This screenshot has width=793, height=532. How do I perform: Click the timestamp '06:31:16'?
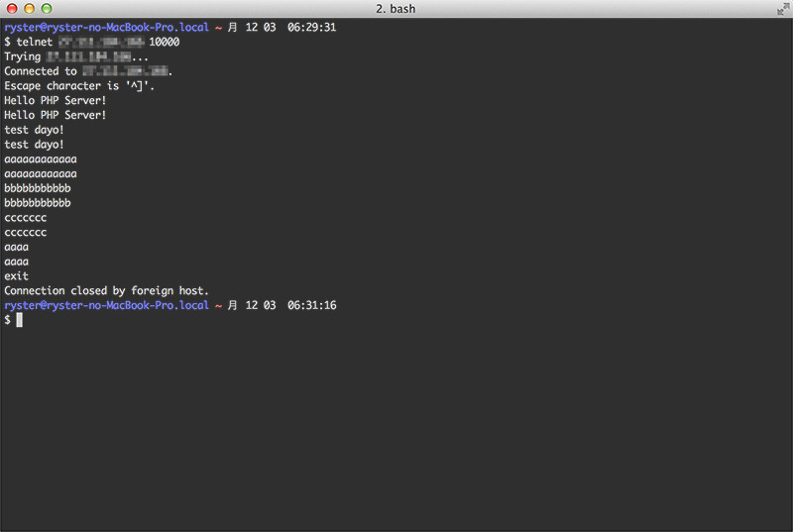(311, 305)
